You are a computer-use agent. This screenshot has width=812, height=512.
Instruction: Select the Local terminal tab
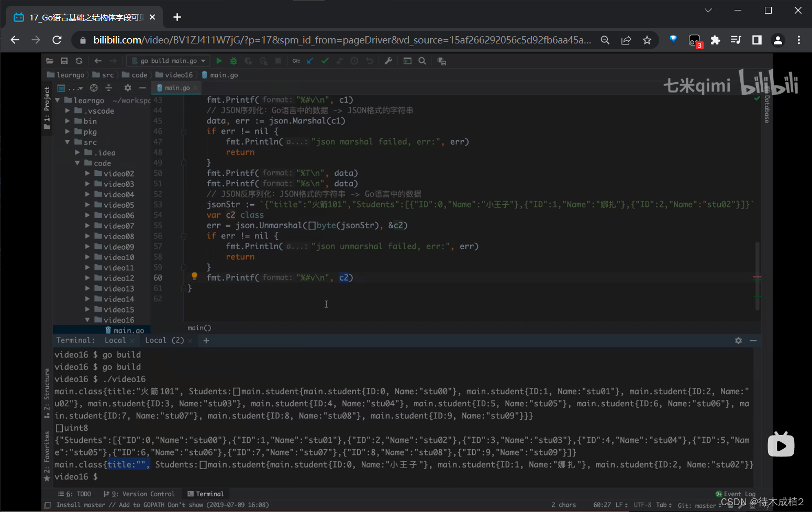pyautogui.click(x=115, y=340)
